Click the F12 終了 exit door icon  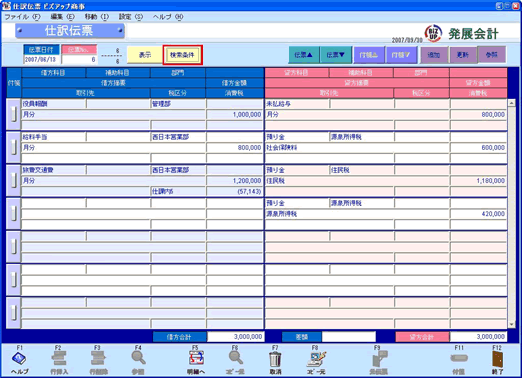[x=498, y=359]
